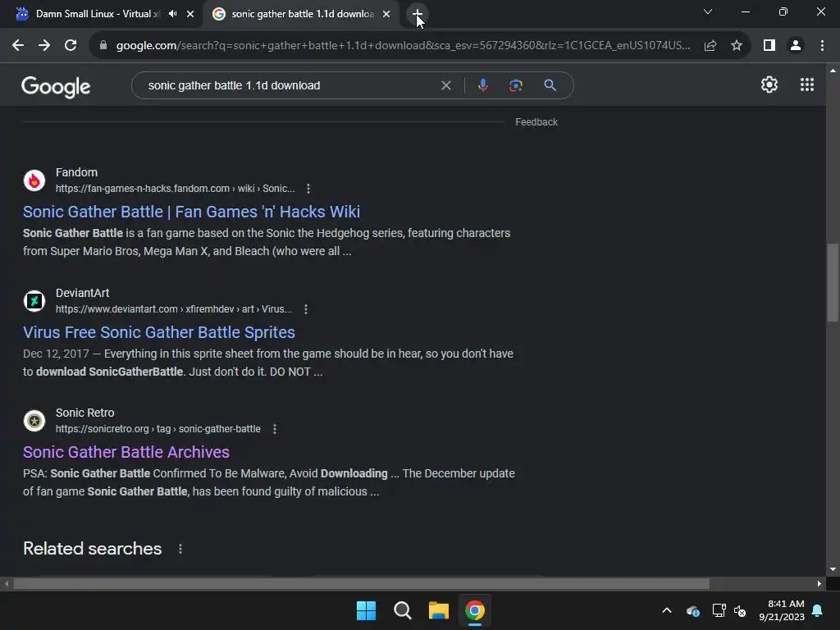The width and height of the screenshot is (840, 630).
Task: Click the deviantart.com xfiremhdev URL
Action: coord(174,309)
